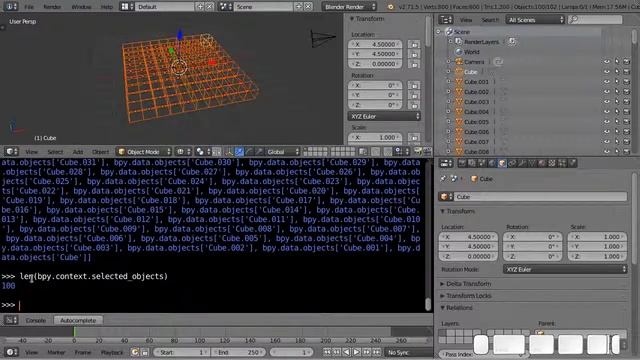
Task: Toggle visibility eye for Cube.003
Action: [x=607, y=102]
